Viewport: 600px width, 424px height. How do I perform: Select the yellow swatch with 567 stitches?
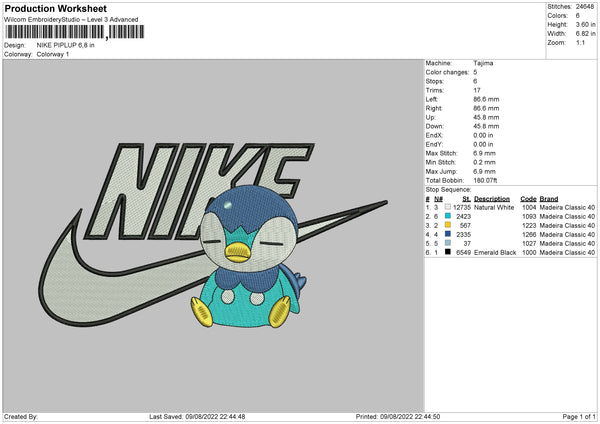click(x=448, y=225)
